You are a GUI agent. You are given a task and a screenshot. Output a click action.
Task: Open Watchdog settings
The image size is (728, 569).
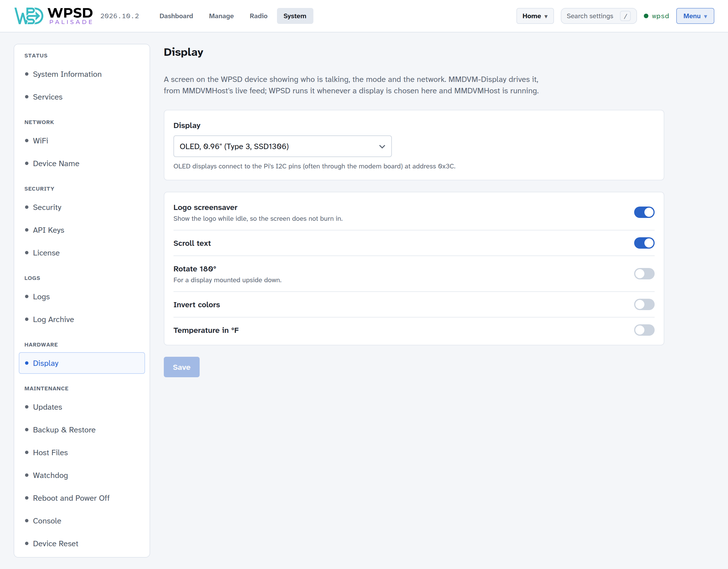click(x=82, y=475)
